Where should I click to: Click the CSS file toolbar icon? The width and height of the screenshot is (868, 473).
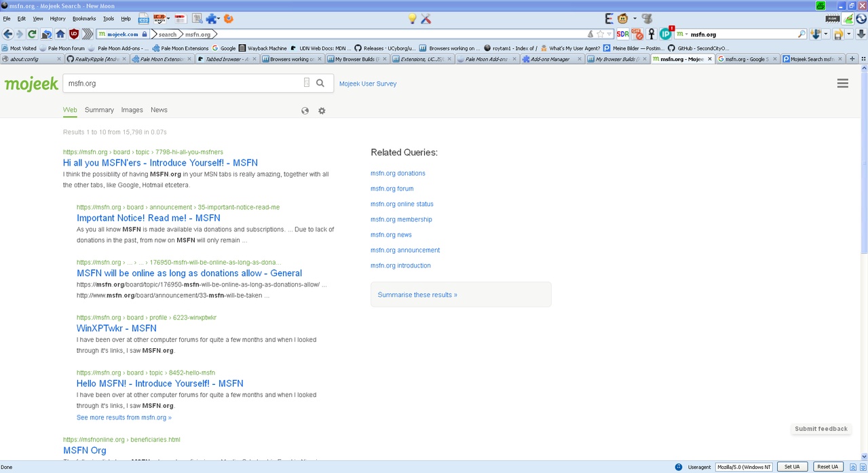tap(144, 19)
